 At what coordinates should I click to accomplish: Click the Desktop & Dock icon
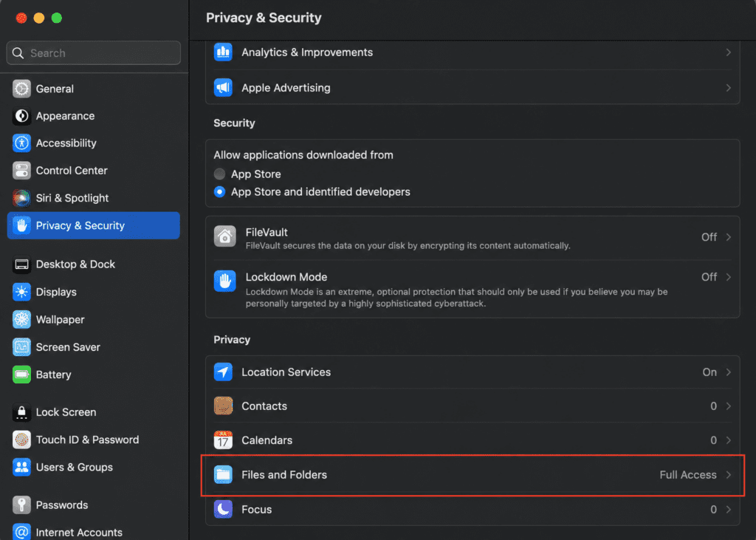point(21,264)
